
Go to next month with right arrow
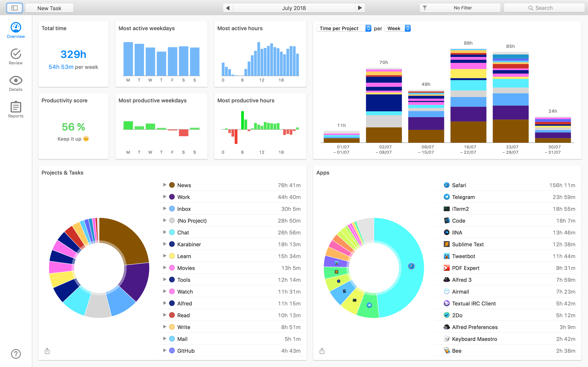point(360,8)
